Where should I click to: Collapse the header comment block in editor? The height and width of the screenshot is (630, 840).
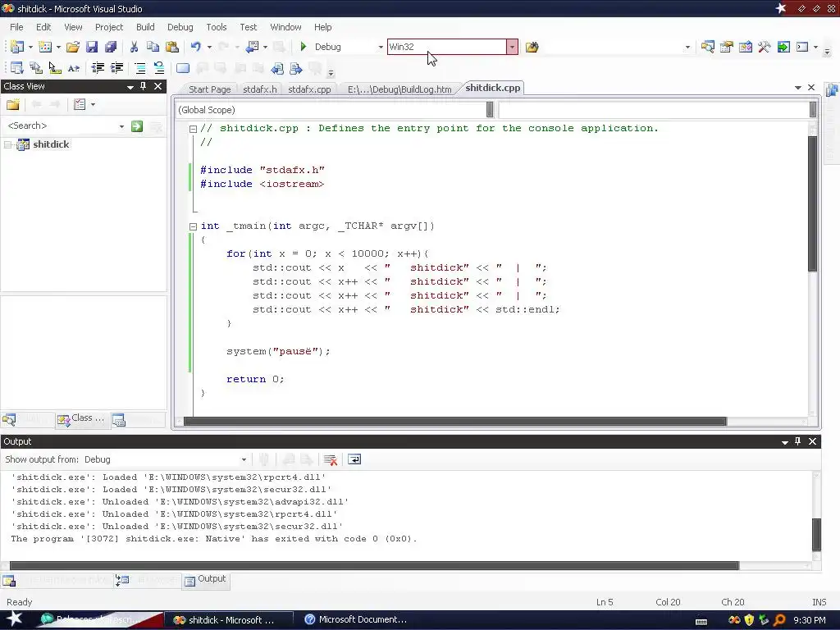point(194,129)
